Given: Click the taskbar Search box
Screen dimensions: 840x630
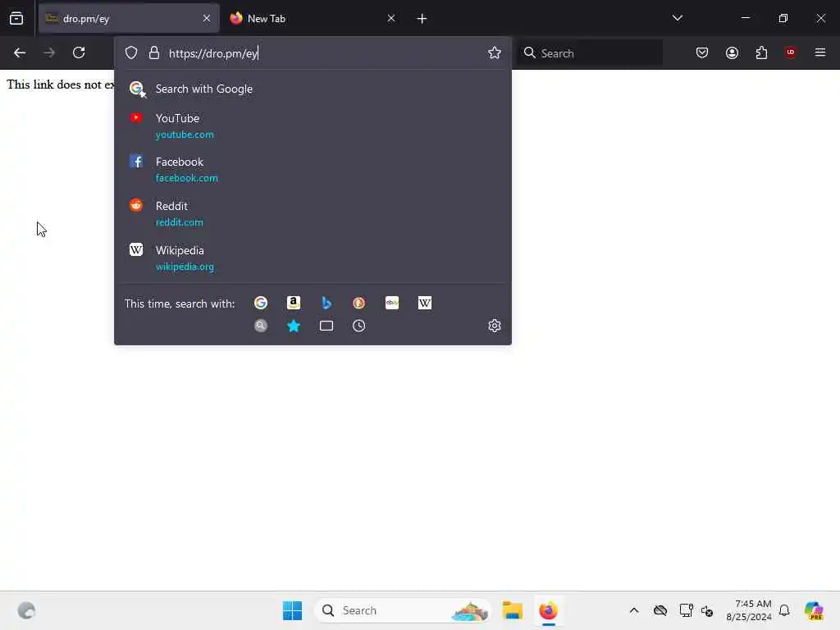Looking at the screenshot, I should click(402, 610).
